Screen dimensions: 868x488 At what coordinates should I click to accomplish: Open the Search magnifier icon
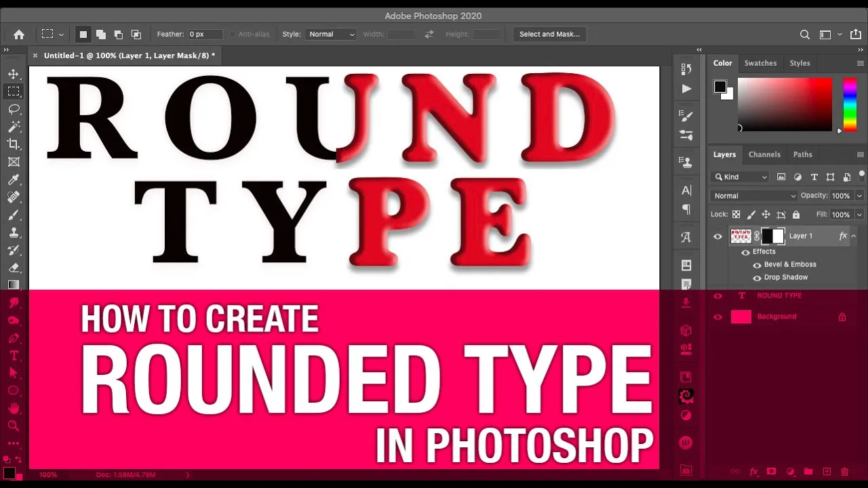coord(805,35)
